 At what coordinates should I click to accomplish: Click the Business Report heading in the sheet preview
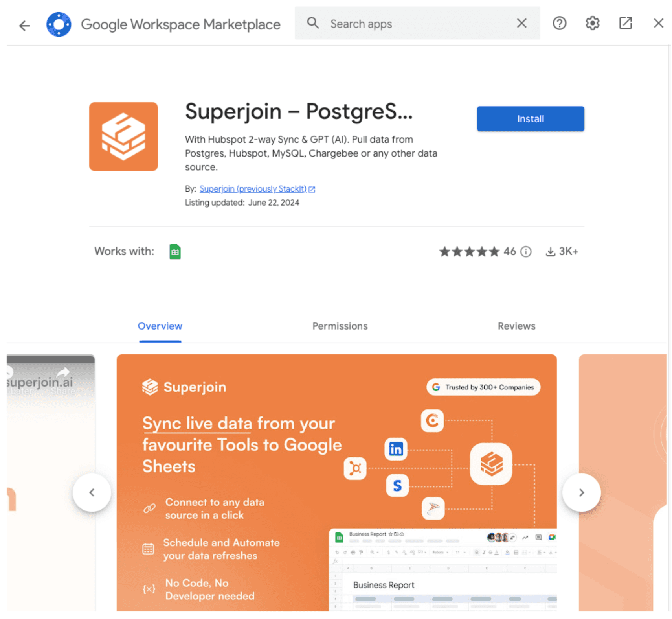(384, 585)
